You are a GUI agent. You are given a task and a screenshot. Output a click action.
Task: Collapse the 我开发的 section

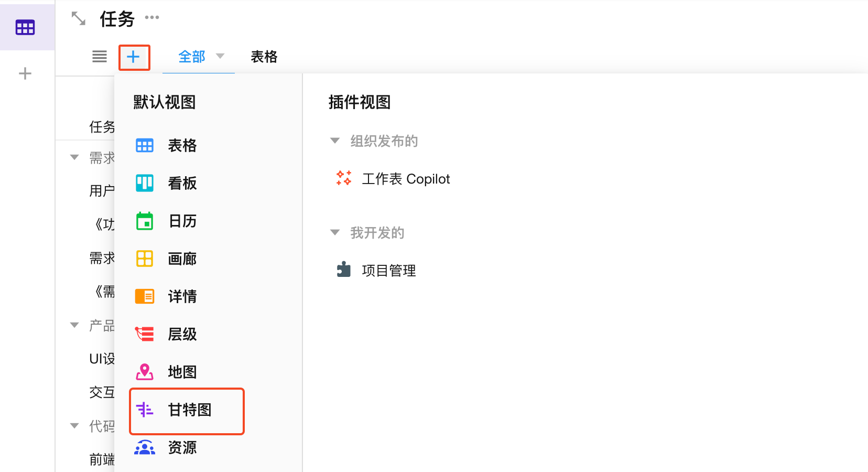[335, 232]
